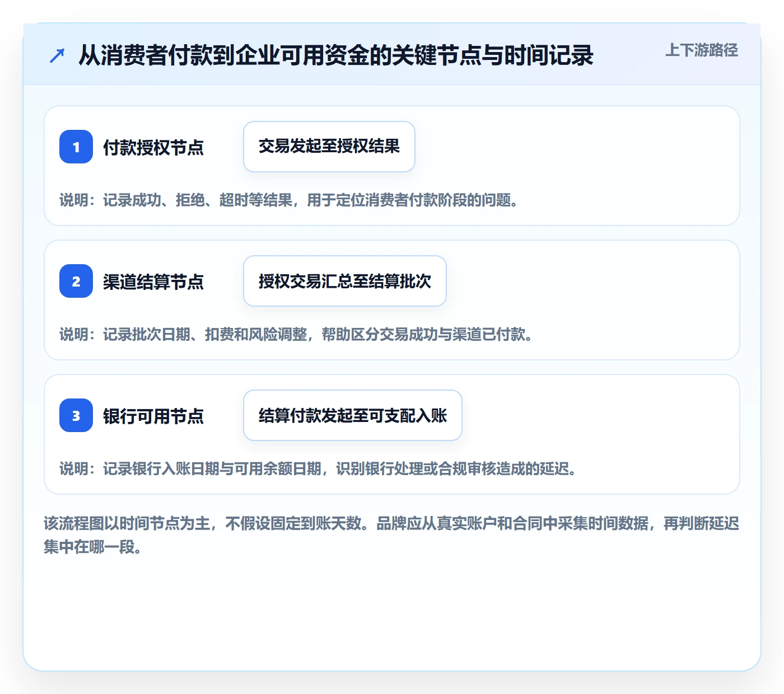Viewport: 784px width, 694px height.
Task: Click the title 从消费者付款到企业可用资金的关键节点与时间记录
Action: 335,55
